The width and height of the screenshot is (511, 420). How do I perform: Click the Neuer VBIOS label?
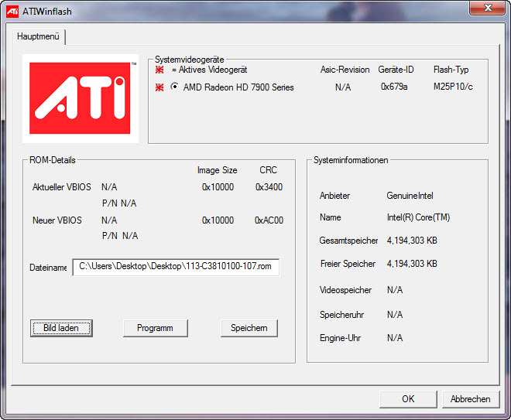[57, 220]
